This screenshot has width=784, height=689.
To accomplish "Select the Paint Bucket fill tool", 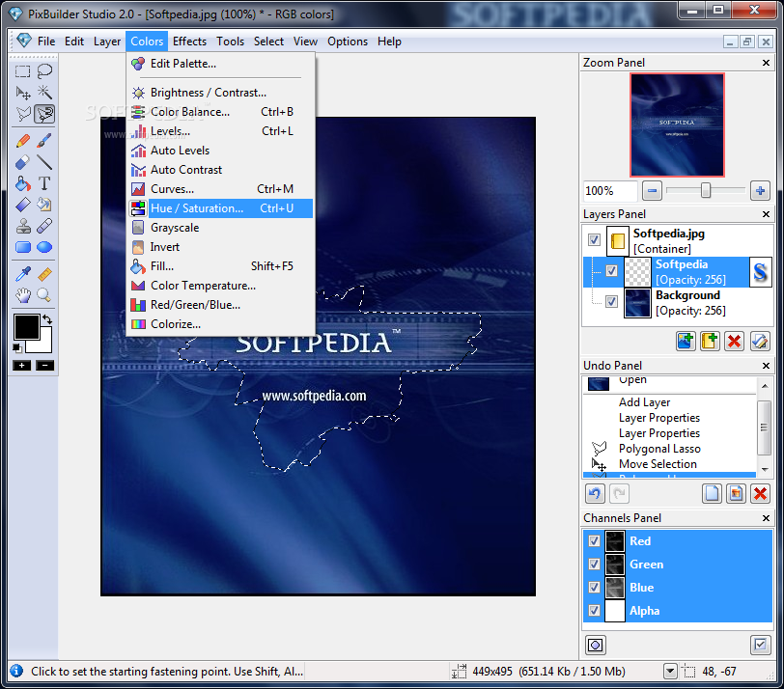I will coord(22,184).
